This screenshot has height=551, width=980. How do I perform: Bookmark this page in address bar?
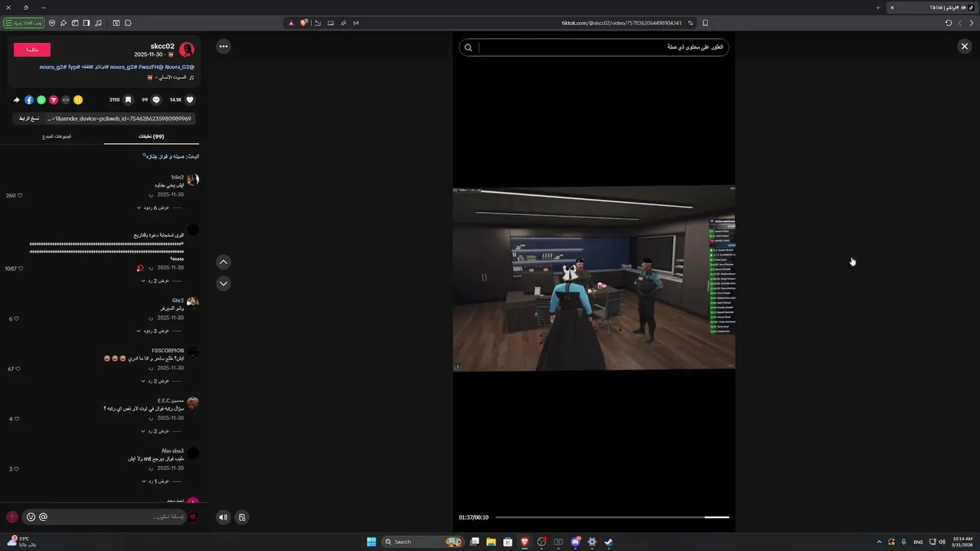pyautogui.click(x=705, y=23)
